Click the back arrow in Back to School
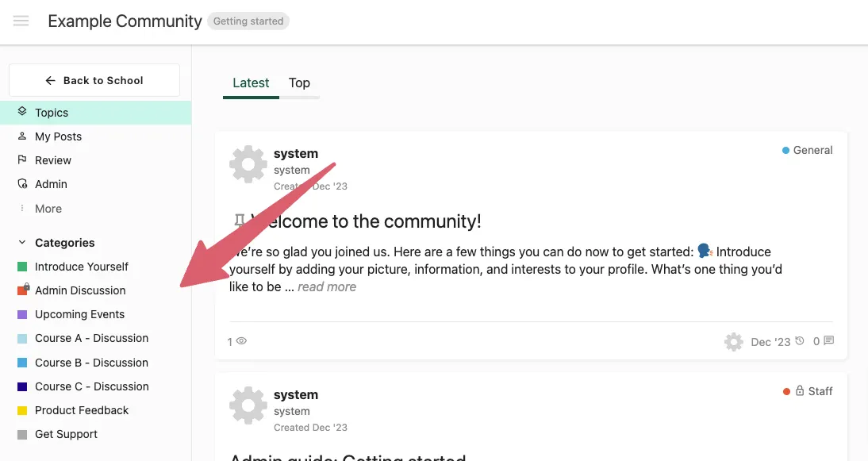The height and width of the screenshot is (461, 868). click(x=50, y=80)
